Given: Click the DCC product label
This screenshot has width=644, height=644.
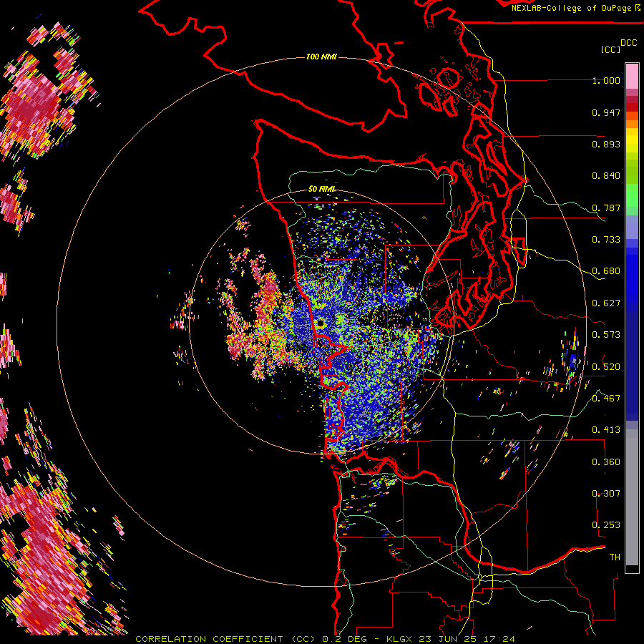Looking at the screenshot, I should (628, 43).
